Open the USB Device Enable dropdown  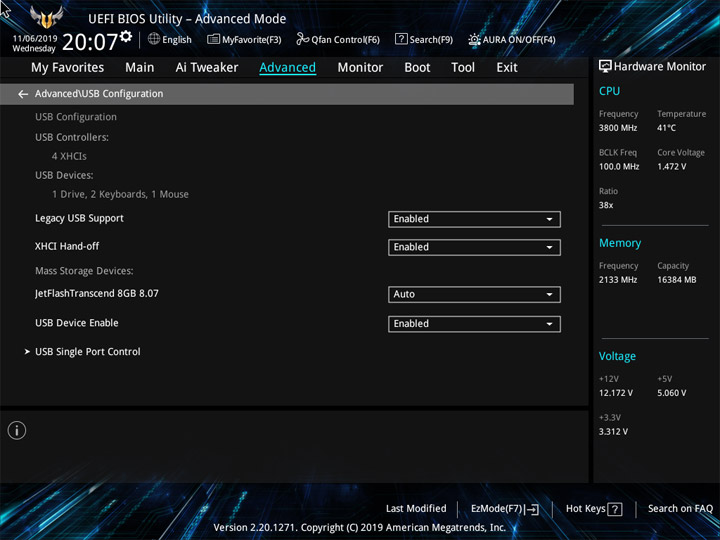point(474,324)
